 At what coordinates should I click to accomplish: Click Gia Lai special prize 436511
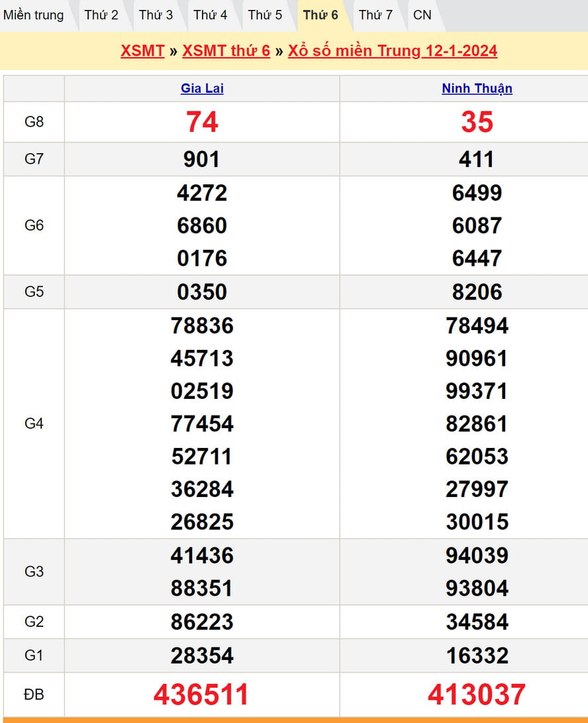click(201, 695)
